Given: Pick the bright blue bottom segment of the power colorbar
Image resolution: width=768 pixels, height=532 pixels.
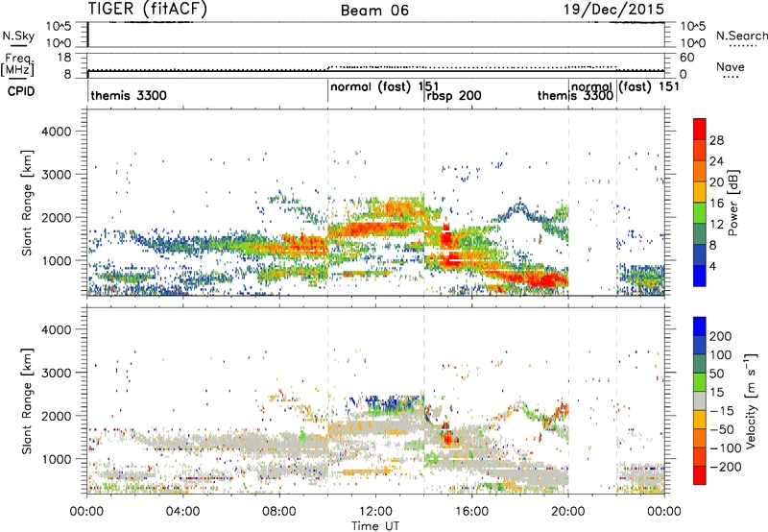Looking at the screenshot, I should pos(700,276).
